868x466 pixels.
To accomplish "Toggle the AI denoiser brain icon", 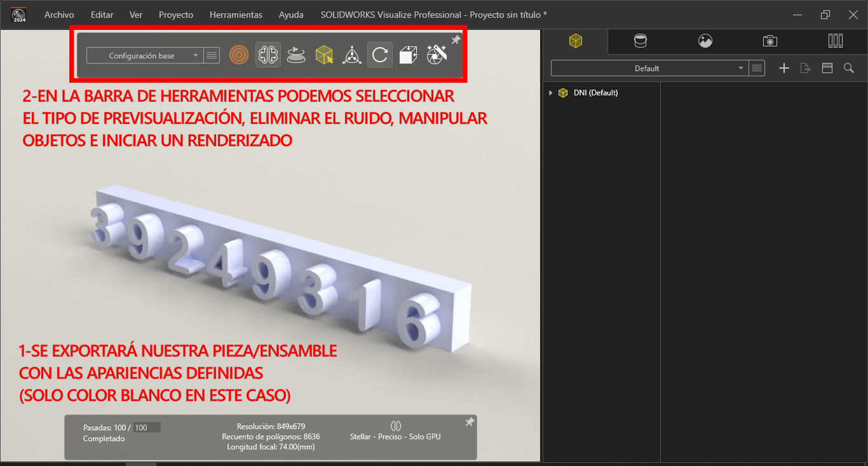I will click(x=268, y=55).
